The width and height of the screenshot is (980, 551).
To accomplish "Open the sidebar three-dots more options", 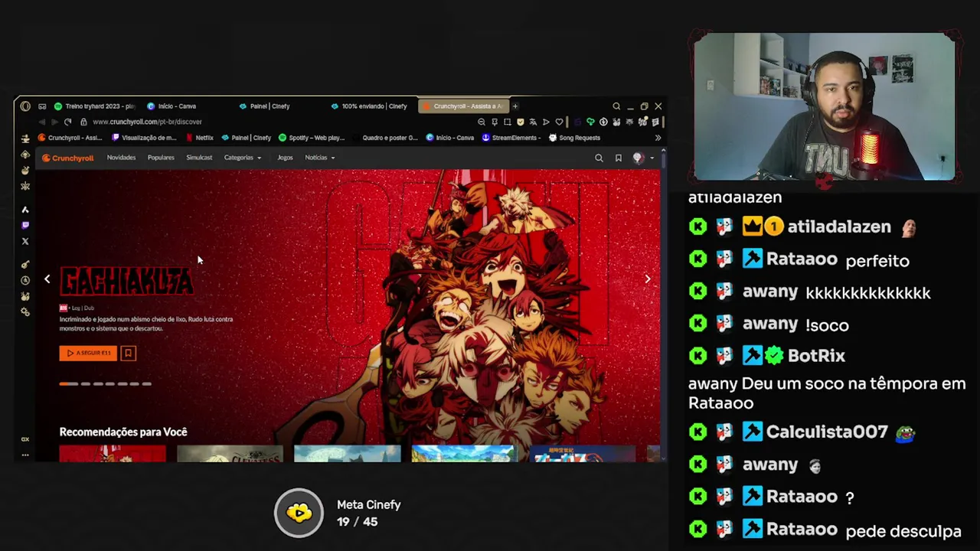I will (x=25, y=455).
